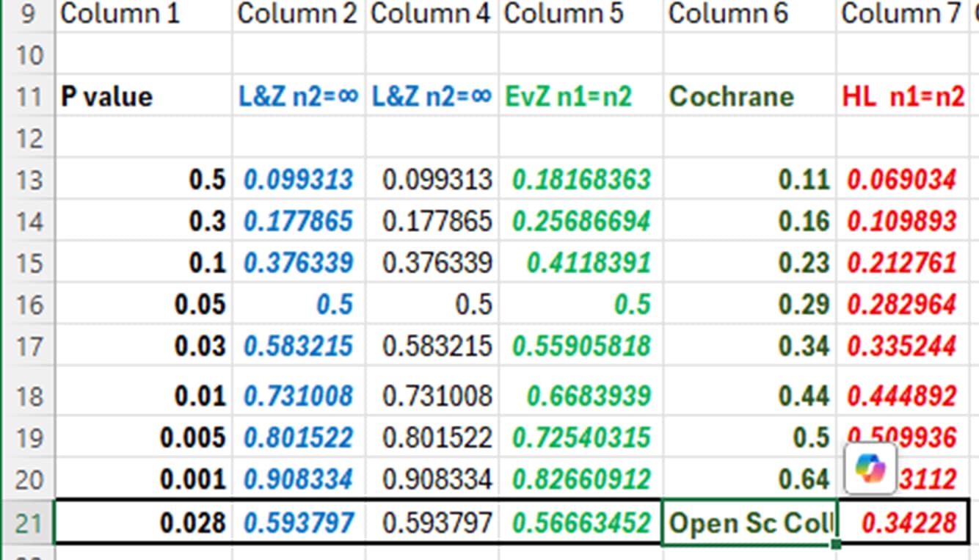Select row 21 header

[x=28, y=523]
